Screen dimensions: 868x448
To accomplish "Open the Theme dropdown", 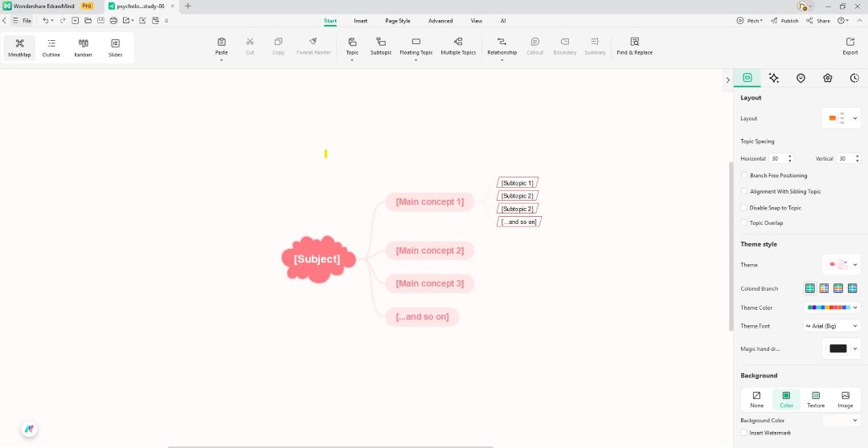I will pyautogui.click(x=841, y=265).
